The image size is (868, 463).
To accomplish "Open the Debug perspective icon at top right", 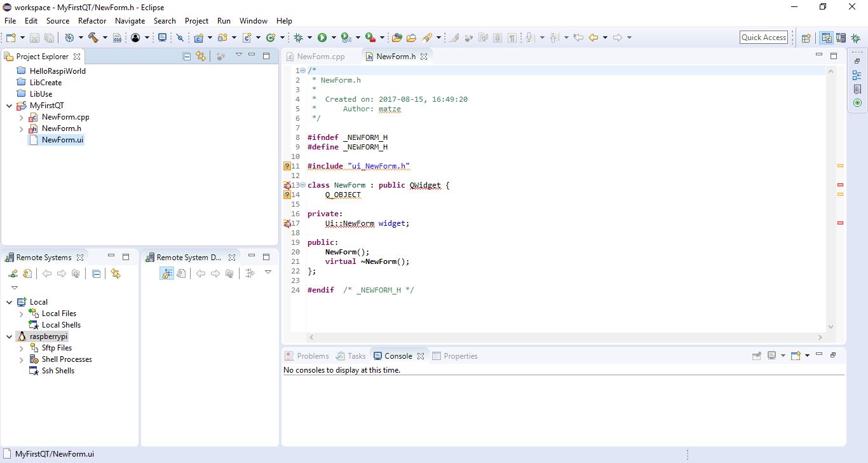I will [x=856, y=38].
